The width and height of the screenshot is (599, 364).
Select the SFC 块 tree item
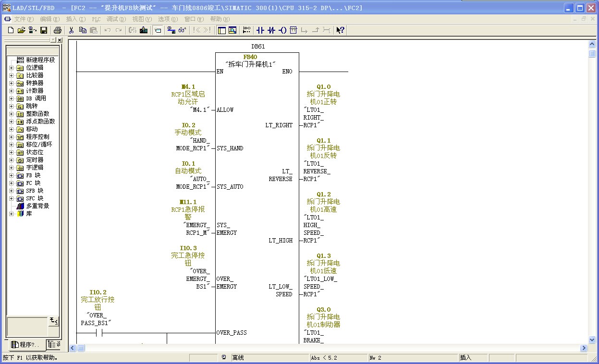35,198
